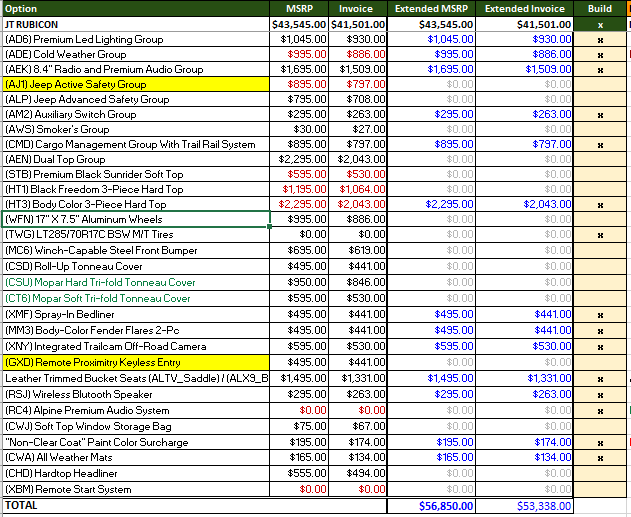Image resolution: width=631 pixels, height=517 pixels.
Task: Select the JT RUBICON Invoice $41,501.00 cell
Action: pyautogui.click(x=358, y=25)
